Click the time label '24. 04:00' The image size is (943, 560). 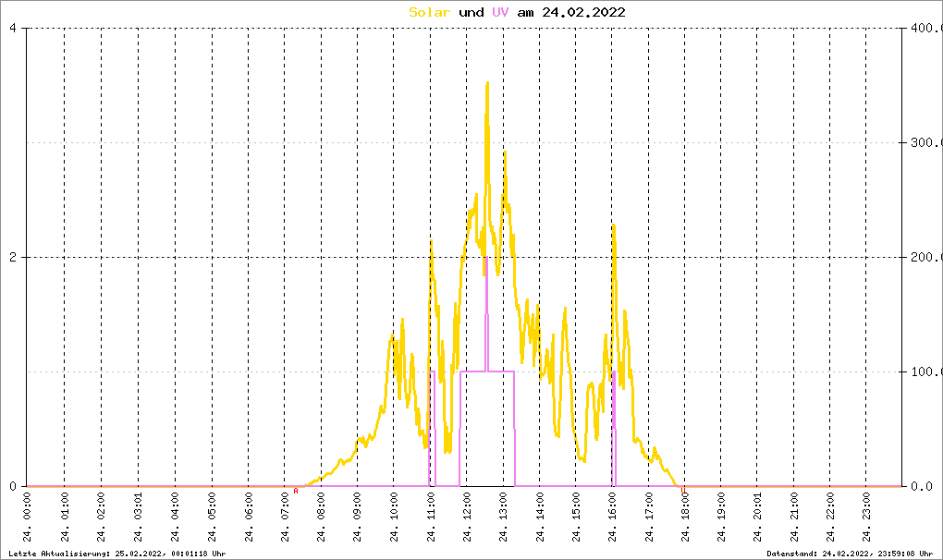(x=175, y=517)
